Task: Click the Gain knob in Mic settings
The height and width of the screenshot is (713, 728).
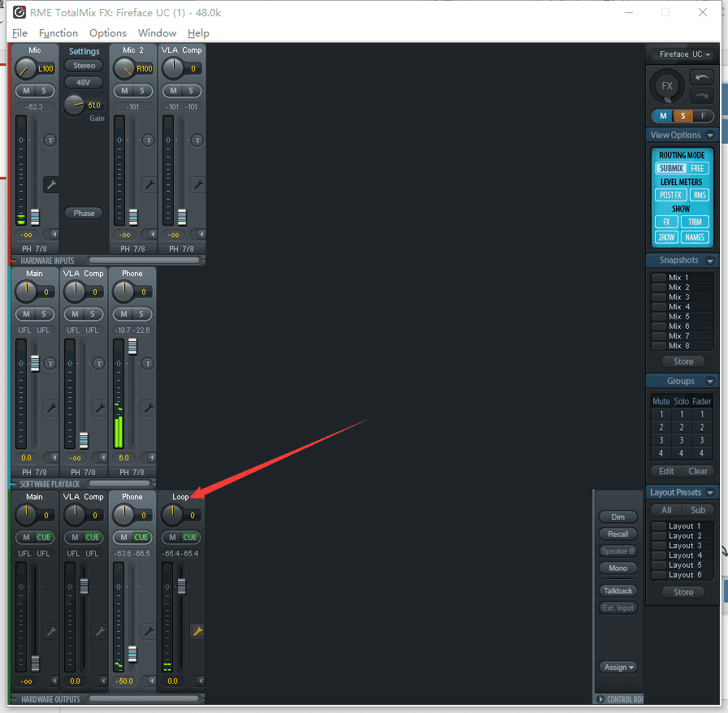Action: (x=73, y=105)
